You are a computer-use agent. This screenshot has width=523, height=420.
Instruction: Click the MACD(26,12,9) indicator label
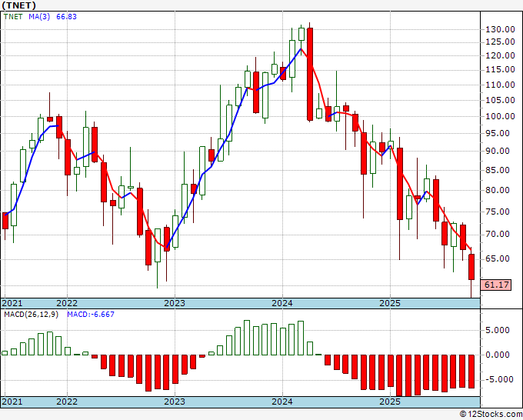31,315
